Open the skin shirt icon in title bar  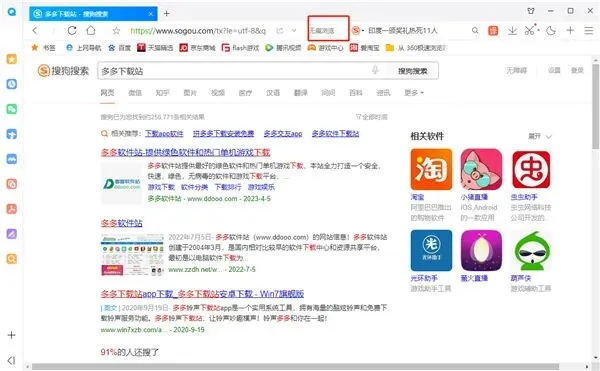point(531,11)
